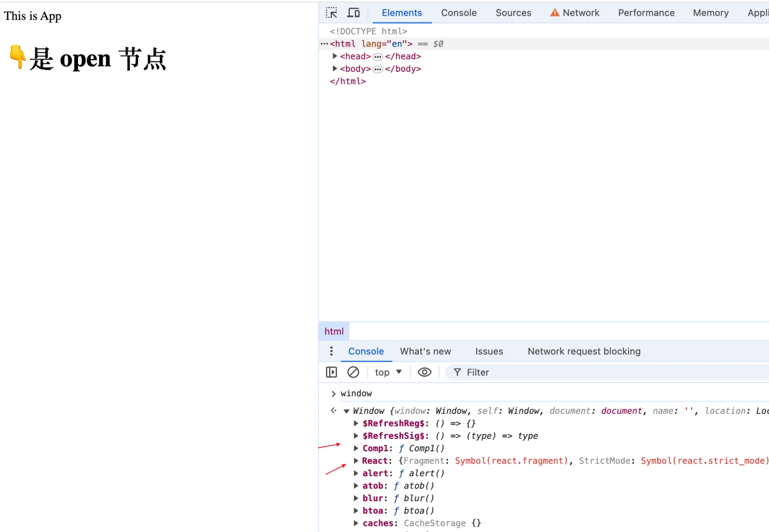Expand the React property in console
The width and height of the screenshot is (769, 532).
pos(356,461)
